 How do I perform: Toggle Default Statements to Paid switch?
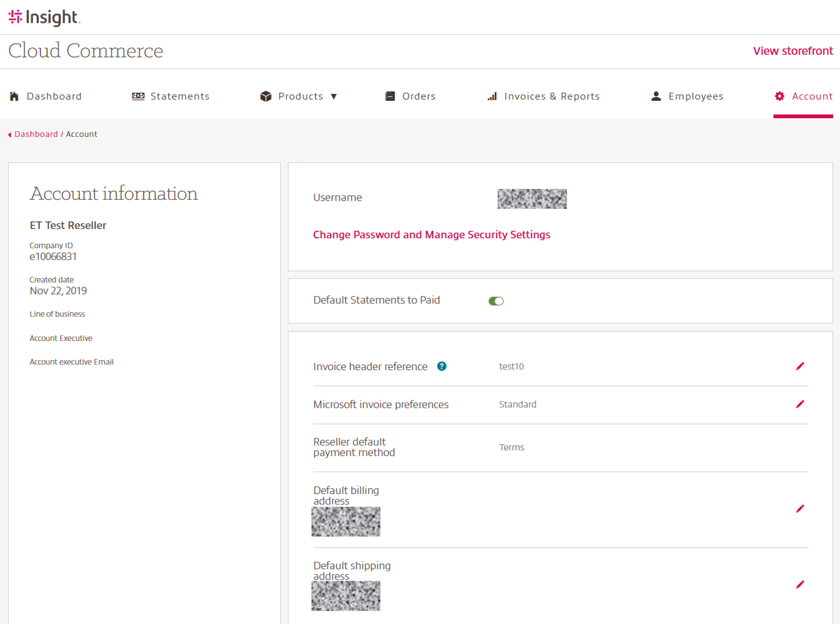click(496, 301)
